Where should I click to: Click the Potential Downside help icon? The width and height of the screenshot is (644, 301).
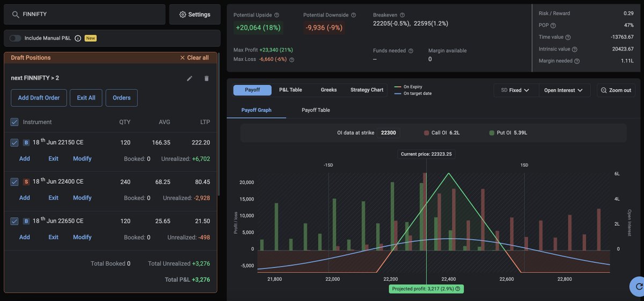(x=354, y=15)
